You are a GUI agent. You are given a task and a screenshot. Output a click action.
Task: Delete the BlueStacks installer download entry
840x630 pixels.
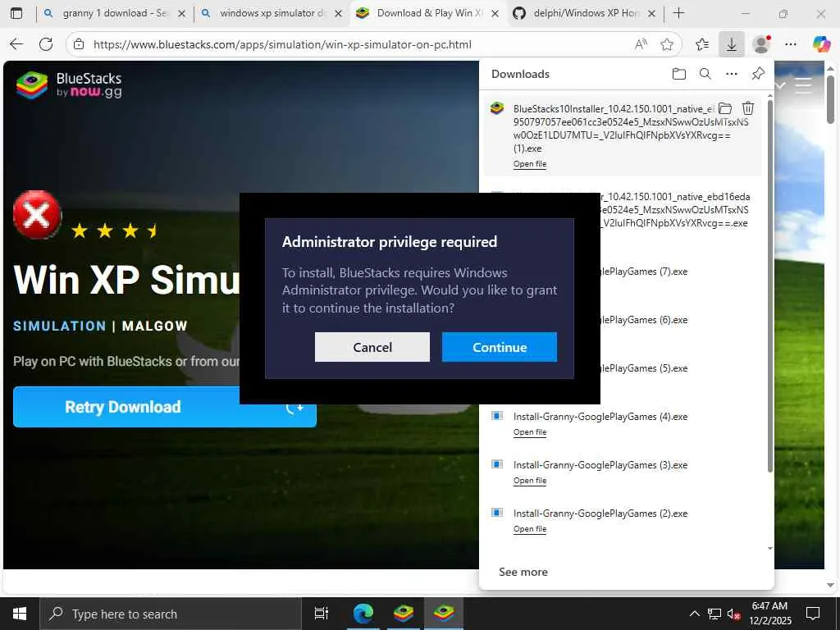[748, 109]
